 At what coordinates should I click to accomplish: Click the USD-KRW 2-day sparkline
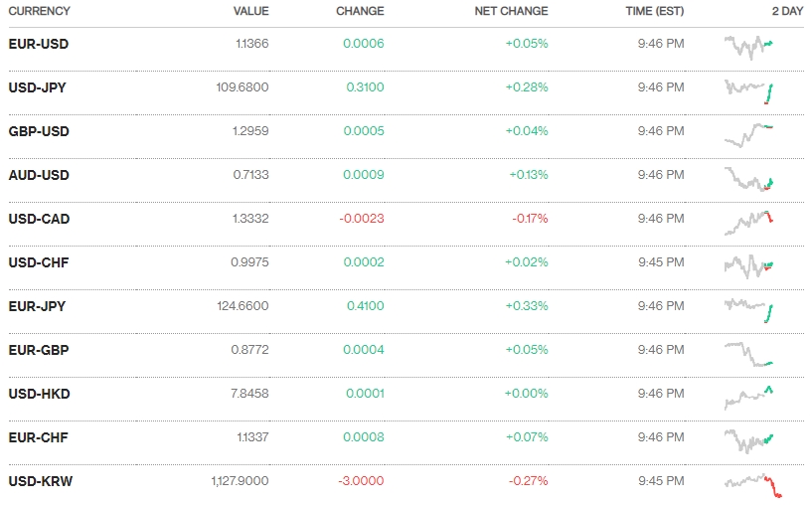(x=752, y=484)
